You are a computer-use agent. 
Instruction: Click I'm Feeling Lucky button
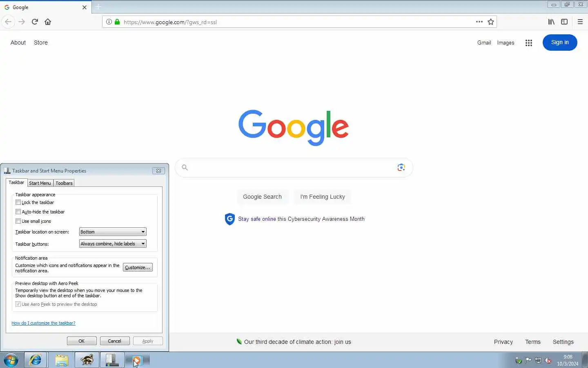click(x=323, y=197)
